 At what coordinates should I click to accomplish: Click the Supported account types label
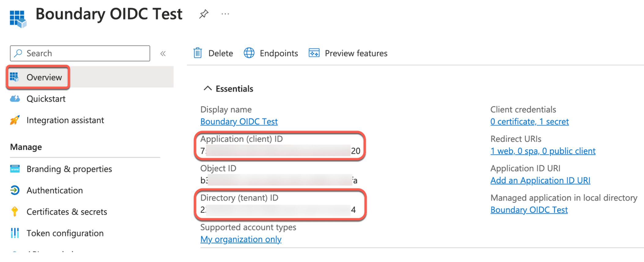tap(248, 227)
